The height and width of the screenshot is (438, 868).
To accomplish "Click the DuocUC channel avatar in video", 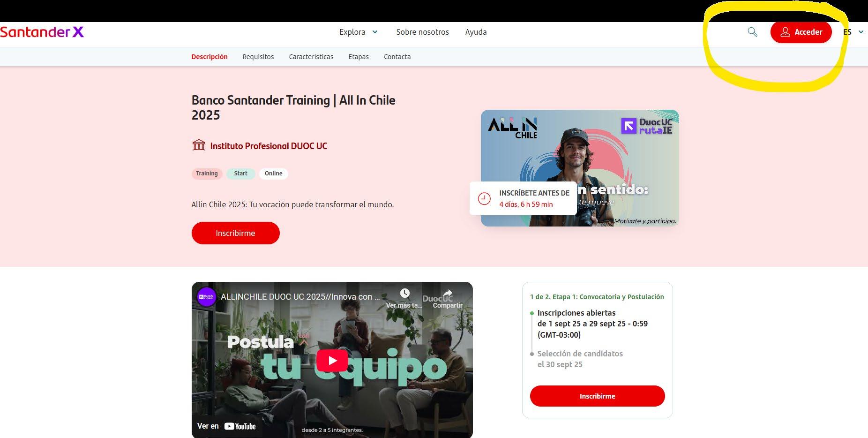I will point(206,297).
